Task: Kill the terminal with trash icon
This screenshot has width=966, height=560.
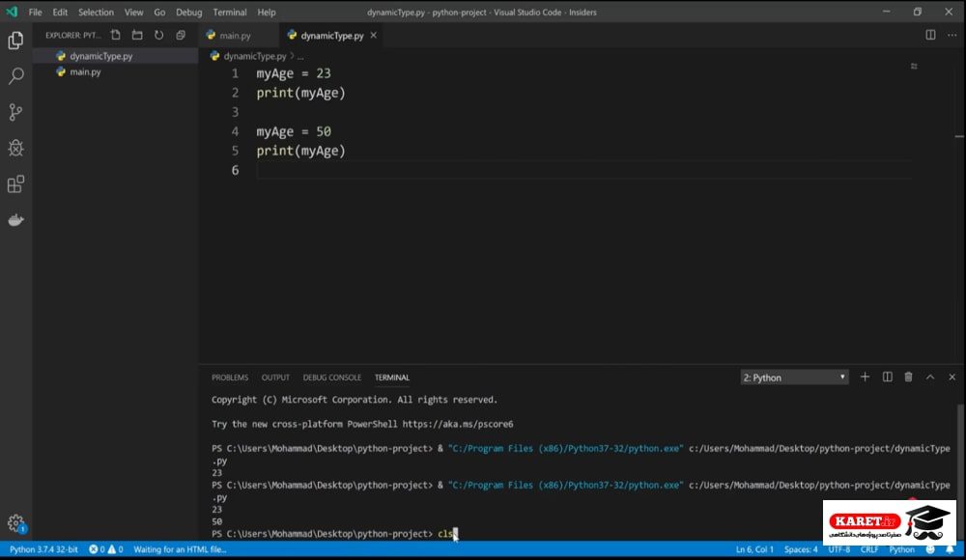Action: [x=908, y=377]
